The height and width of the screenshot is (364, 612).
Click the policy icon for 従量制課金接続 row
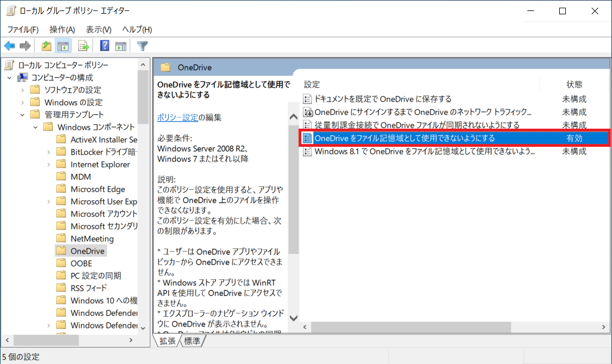click(307, 125)
